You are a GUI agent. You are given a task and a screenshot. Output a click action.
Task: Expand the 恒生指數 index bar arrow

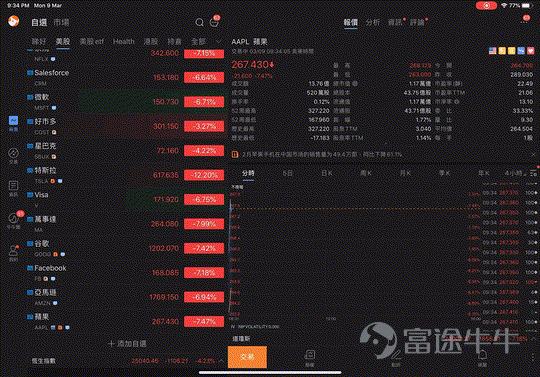pos(221,361)
